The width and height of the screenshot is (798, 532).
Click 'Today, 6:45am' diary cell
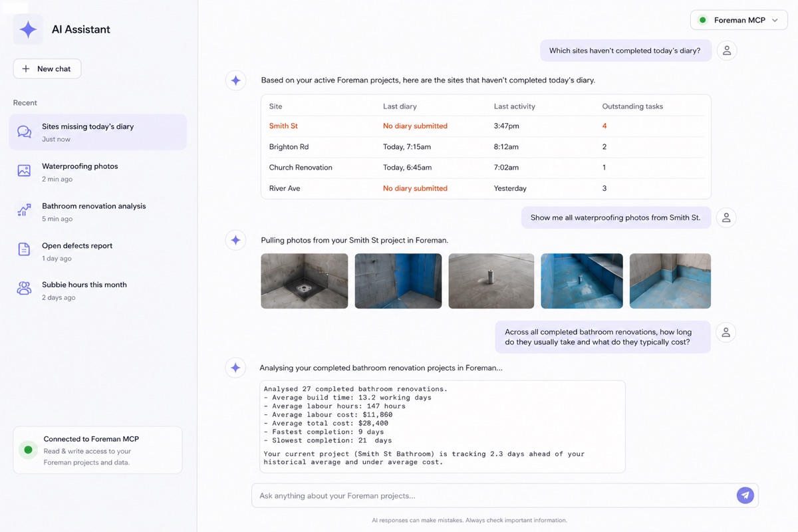[407, 168]
